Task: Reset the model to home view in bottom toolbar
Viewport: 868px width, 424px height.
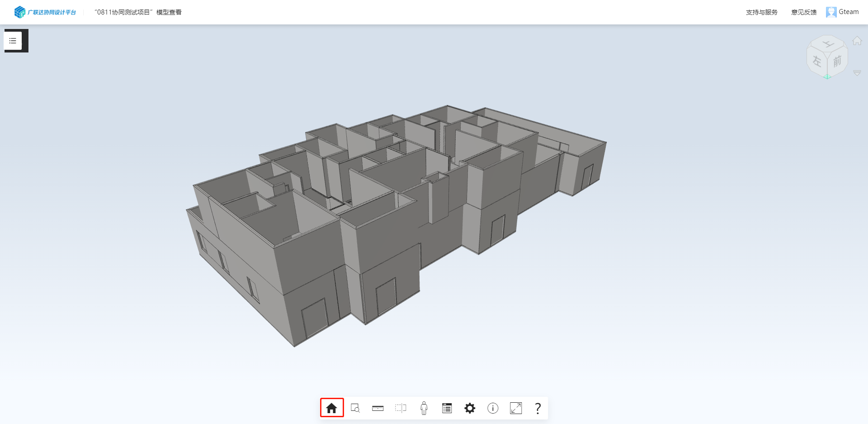Action: tap(331, 408)
